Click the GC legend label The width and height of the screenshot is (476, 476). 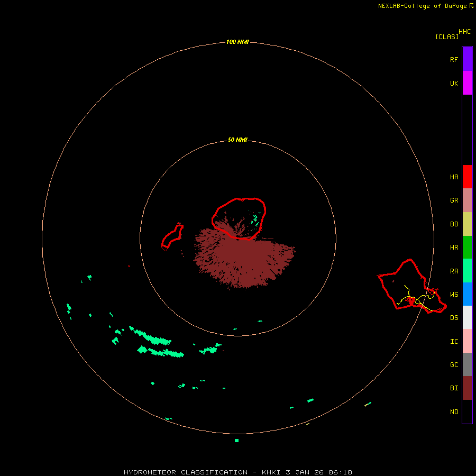[x=454, y=365]
